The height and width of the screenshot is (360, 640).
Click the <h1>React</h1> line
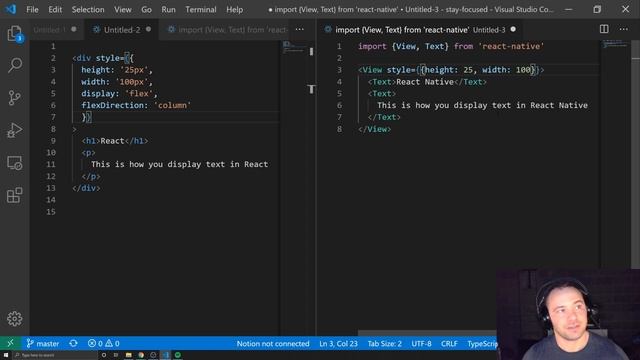(x=115, y=141)
